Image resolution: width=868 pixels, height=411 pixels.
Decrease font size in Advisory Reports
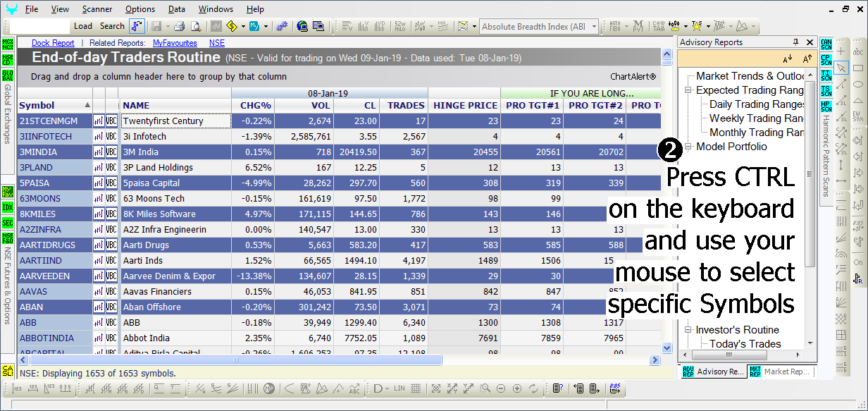[787, 59]
